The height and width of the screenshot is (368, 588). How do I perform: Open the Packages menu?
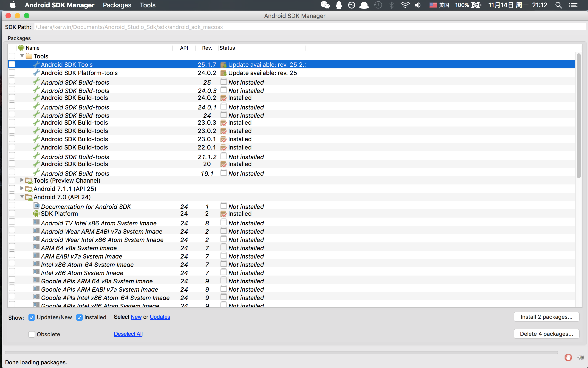[117, 5]
